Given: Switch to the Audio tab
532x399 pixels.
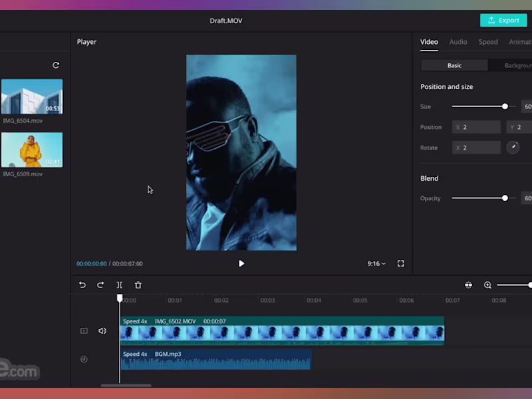Looking at the screenshot, I should tap(458, 42).
